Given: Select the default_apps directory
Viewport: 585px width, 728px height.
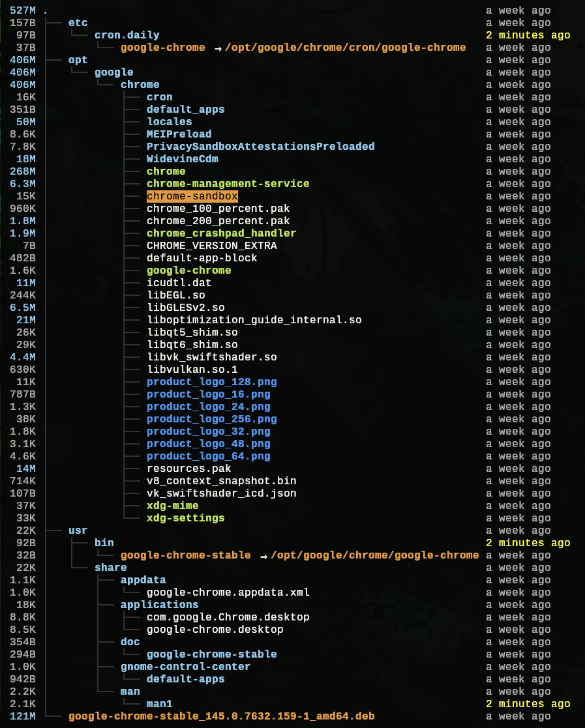Looking at the screenshot, I should tap(185, 109).
